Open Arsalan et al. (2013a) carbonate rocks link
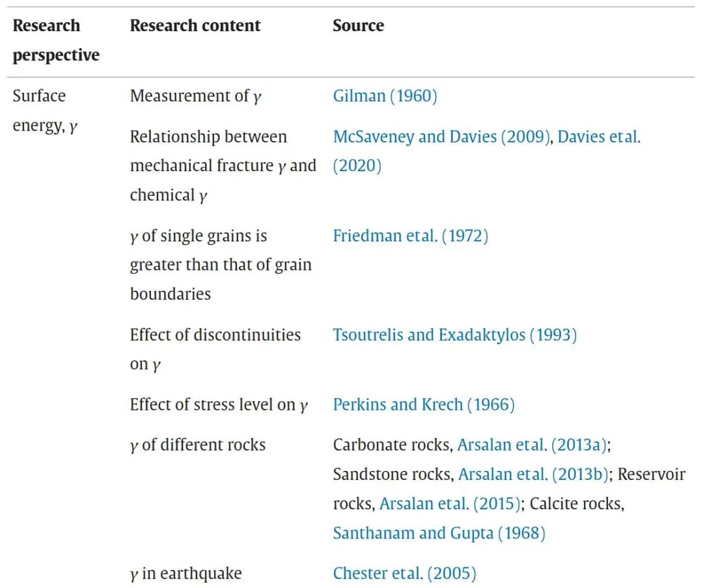The height and width of the screenshot is (588, 703). [x=532, y=445]
